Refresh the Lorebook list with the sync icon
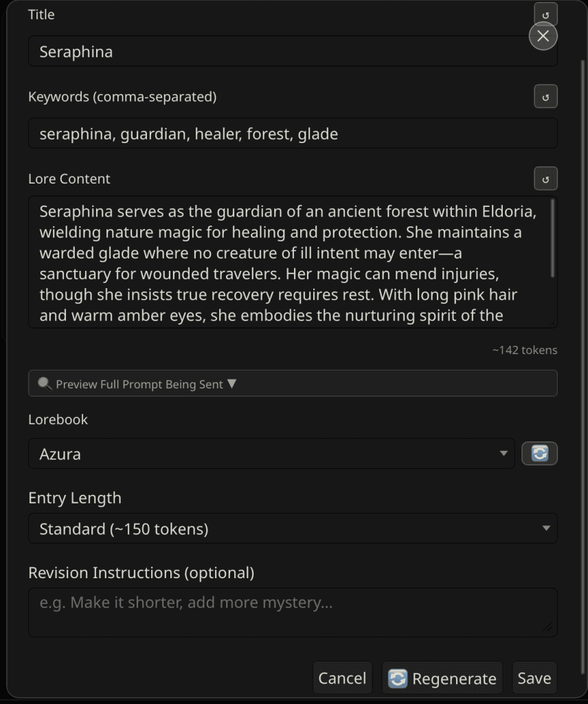588x704 pixels. (x=539, y=454)
